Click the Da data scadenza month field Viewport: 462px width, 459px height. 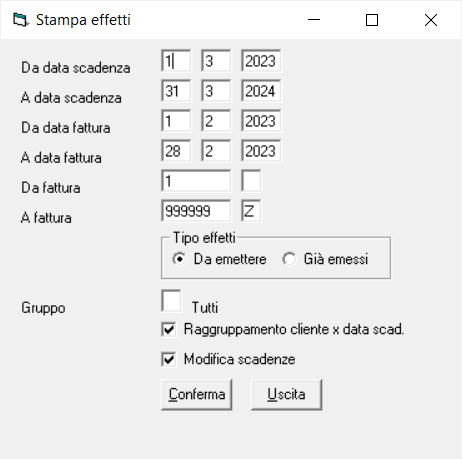pyautogui.click(x=216, y=61)
